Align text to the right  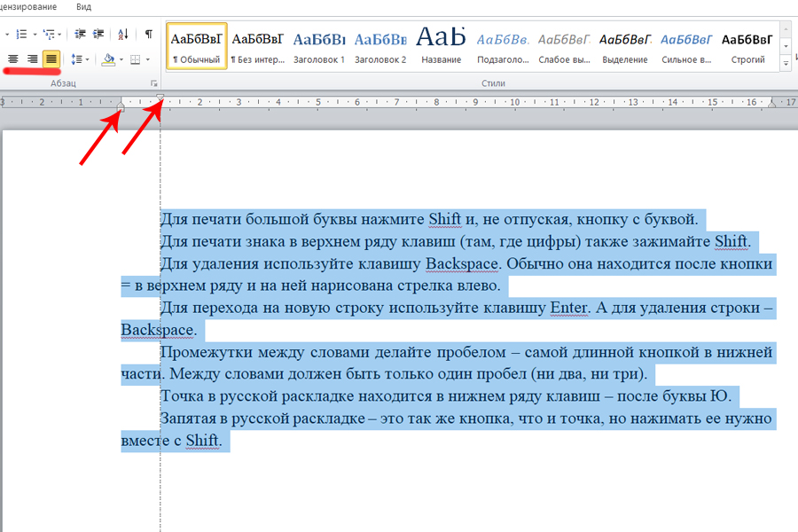33,59
